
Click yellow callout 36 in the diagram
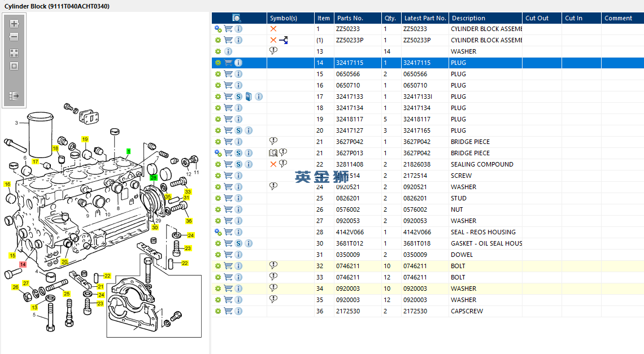coord(189,221)
